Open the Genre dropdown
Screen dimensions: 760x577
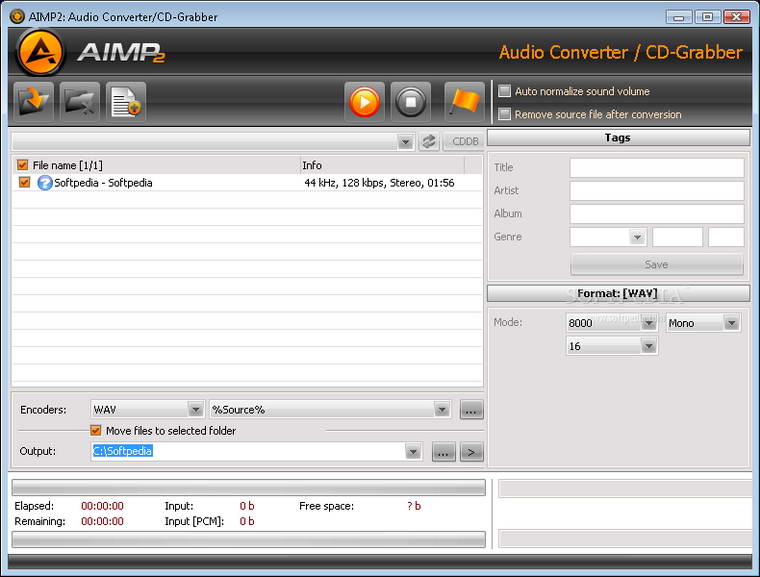[x=637, y=237]
